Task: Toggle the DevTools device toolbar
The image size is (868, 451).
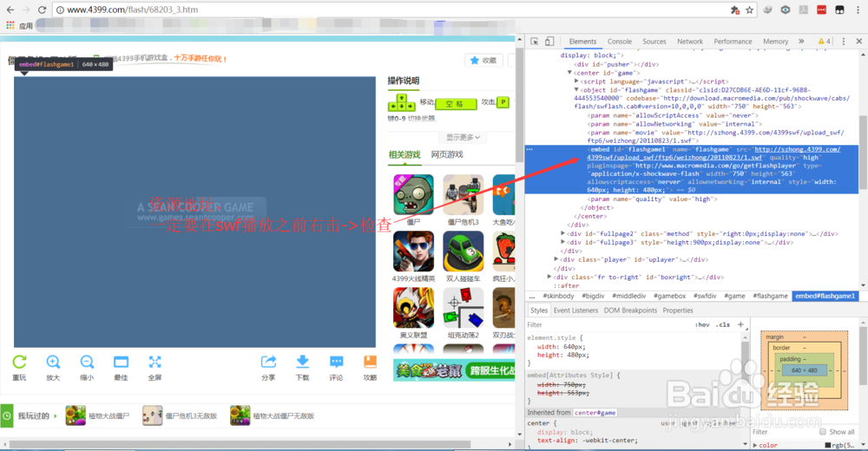Action: pyautogui.click(x=549, y=42)
